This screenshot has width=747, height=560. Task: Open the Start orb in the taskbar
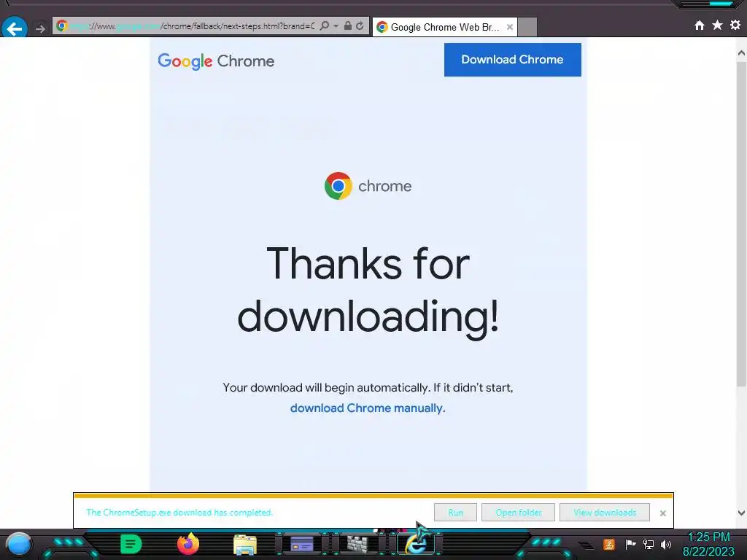click(x=19, y=544)
